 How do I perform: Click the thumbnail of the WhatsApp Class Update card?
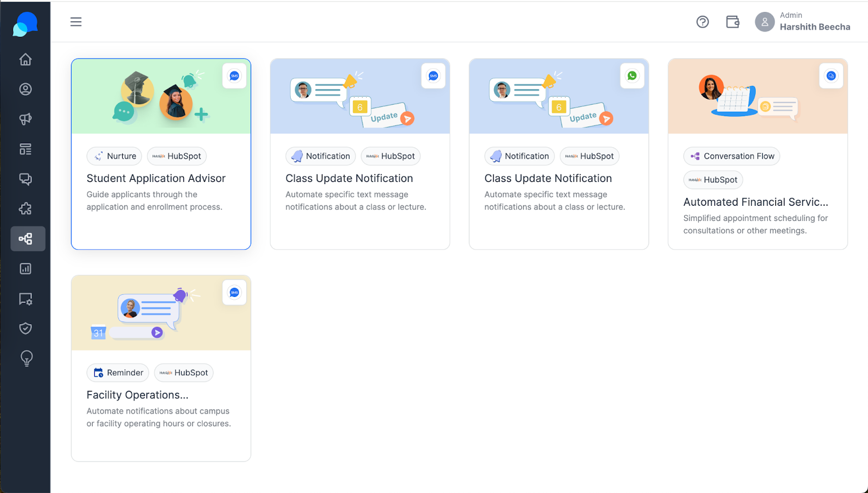coord(559,96)
